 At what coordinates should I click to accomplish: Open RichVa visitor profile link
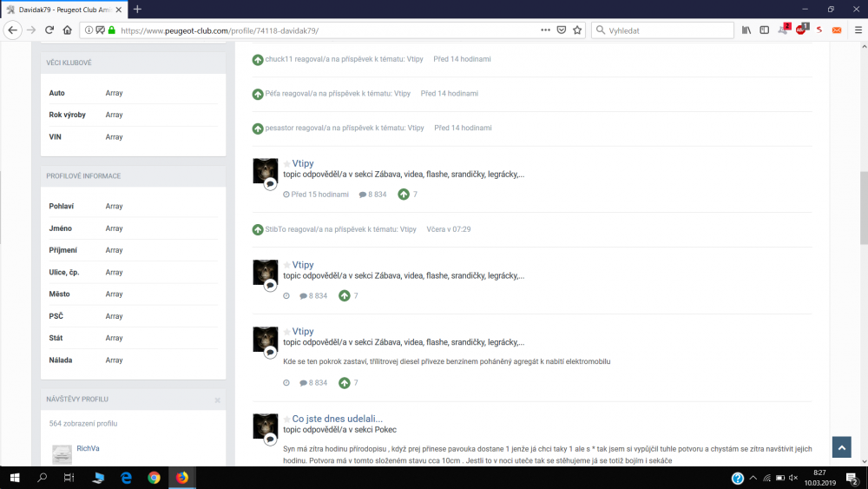tap(88, 448)
